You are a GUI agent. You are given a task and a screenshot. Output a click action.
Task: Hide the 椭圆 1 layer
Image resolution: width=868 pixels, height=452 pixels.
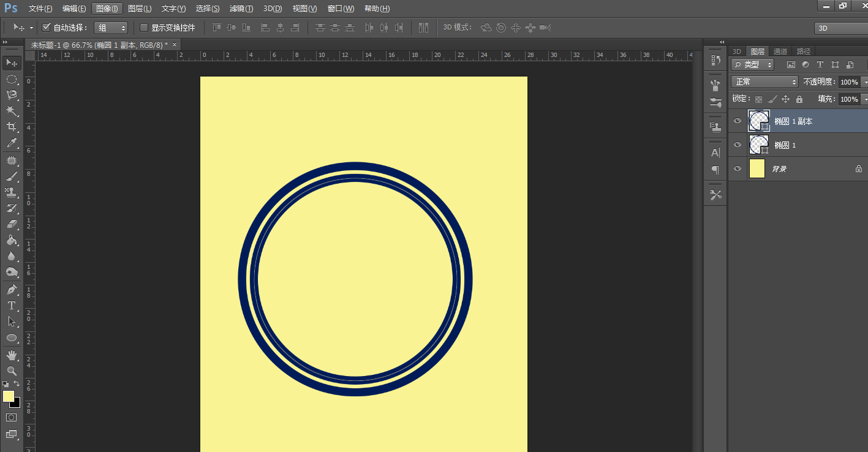click(x=738, y=145)
